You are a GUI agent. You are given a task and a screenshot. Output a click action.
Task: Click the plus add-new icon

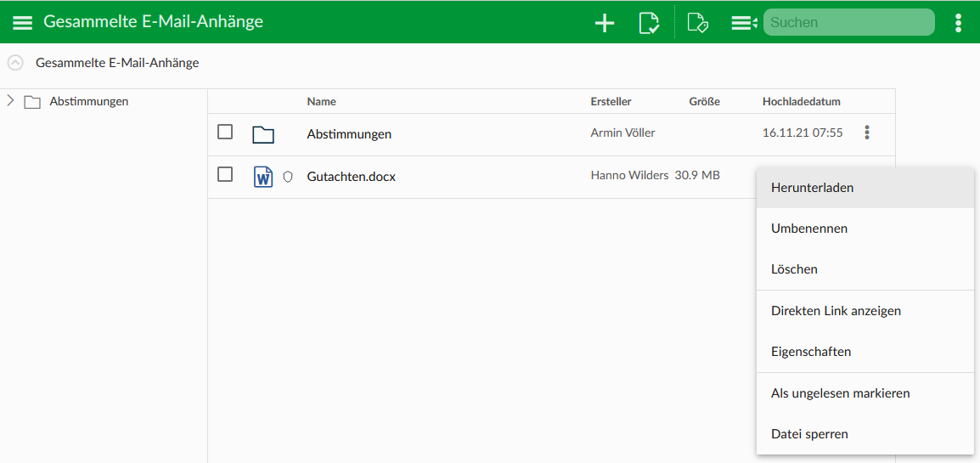point(605,23)
